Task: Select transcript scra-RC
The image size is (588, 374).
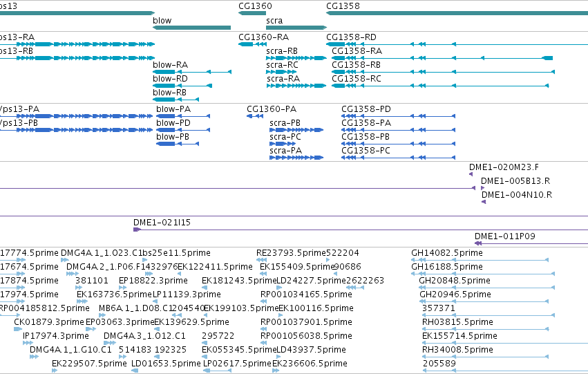Action: 281,72
